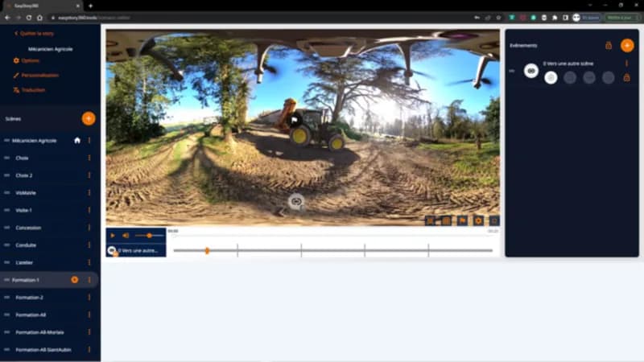Toggle the lock at top of Événements panel
This screenshot has width=644, height=362.
pyautogui.click(x=609, y=46)
